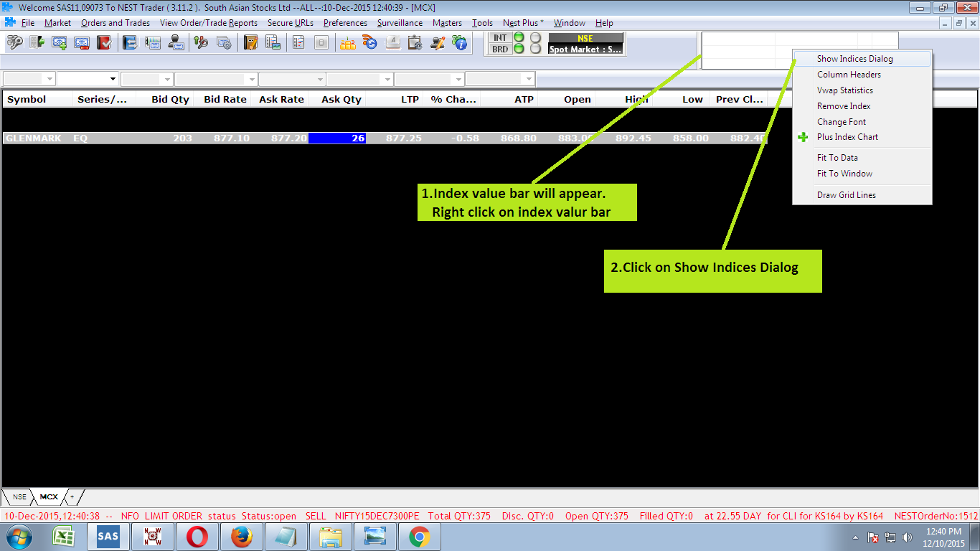980x551 pixels.
Task: Click the gray square toolbar icon
Action: pyautogui.click(x=321, y=43)
